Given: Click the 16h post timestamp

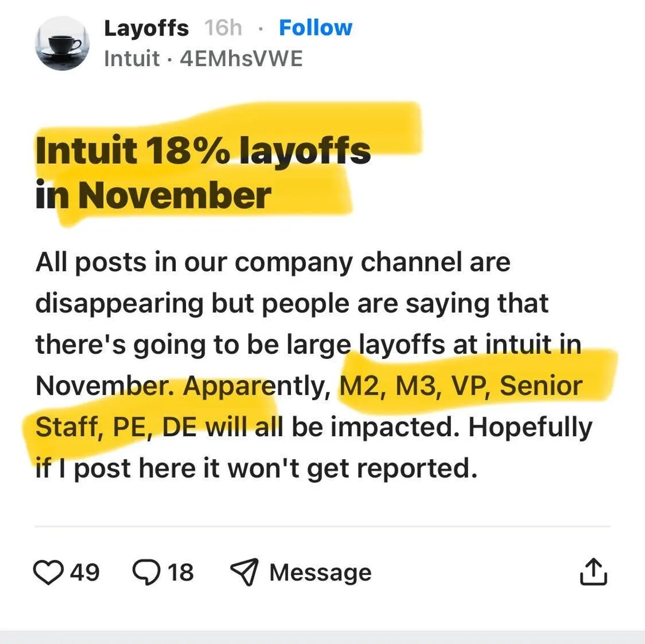Looking at the screenshot, I should (223, 28).
